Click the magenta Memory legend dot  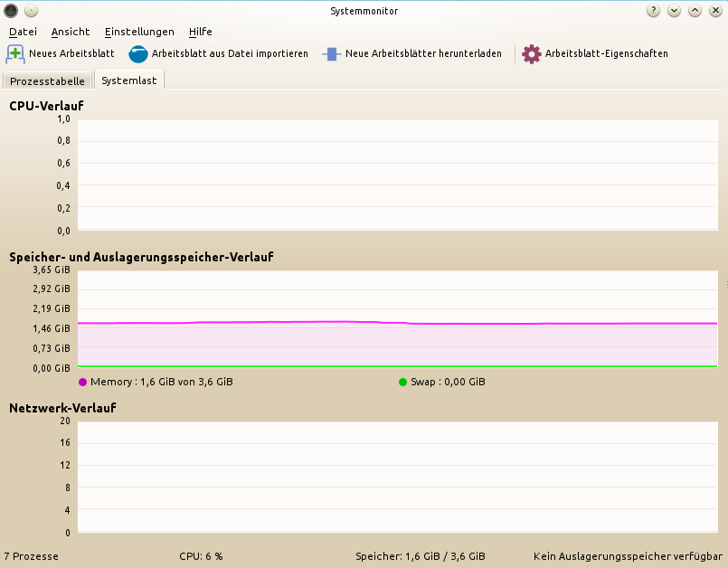tap(83, 383)
